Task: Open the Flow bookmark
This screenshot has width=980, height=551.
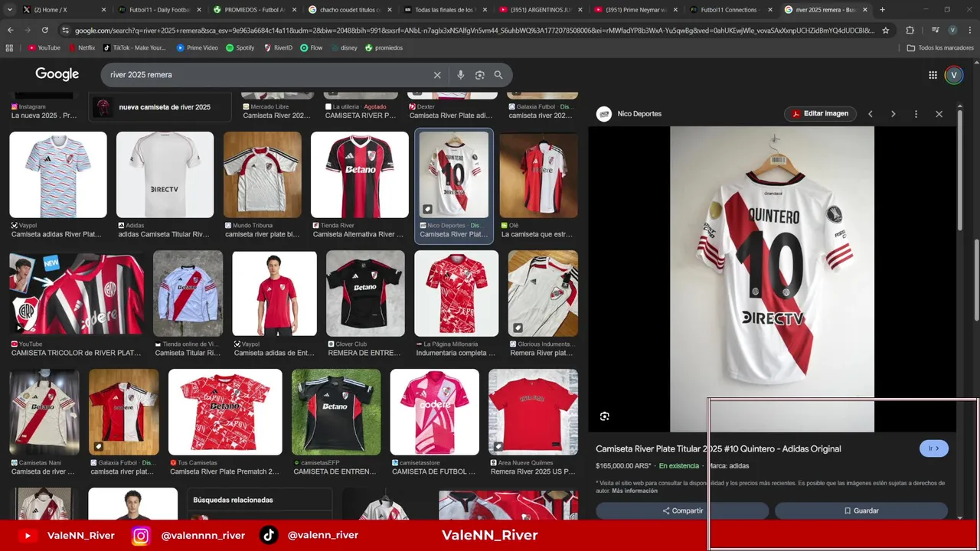Action: (311, 47)
